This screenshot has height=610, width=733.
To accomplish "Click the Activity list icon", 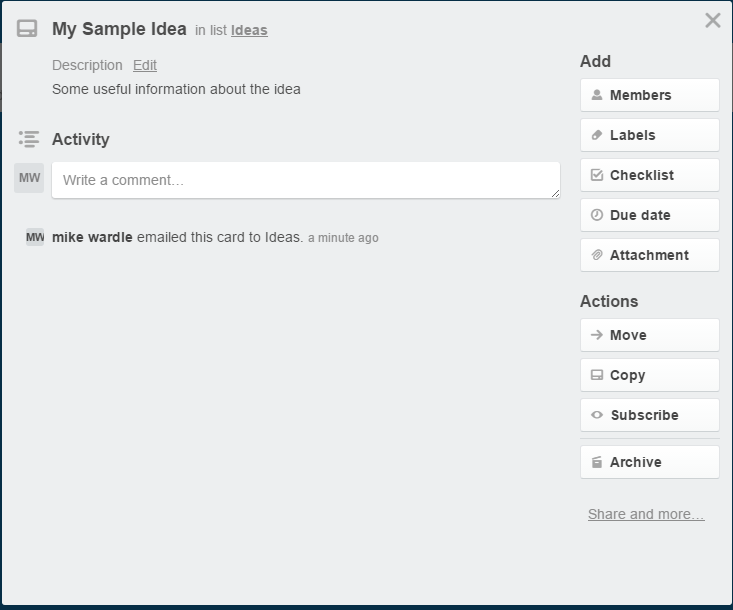I will 29,139.
